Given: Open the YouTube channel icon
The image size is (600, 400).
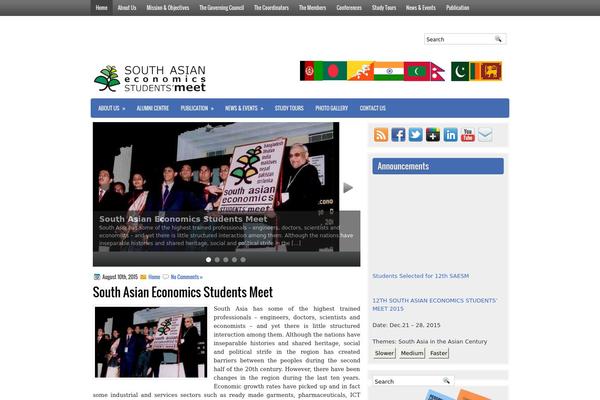Looking at the screenshot, I should 468,135.
